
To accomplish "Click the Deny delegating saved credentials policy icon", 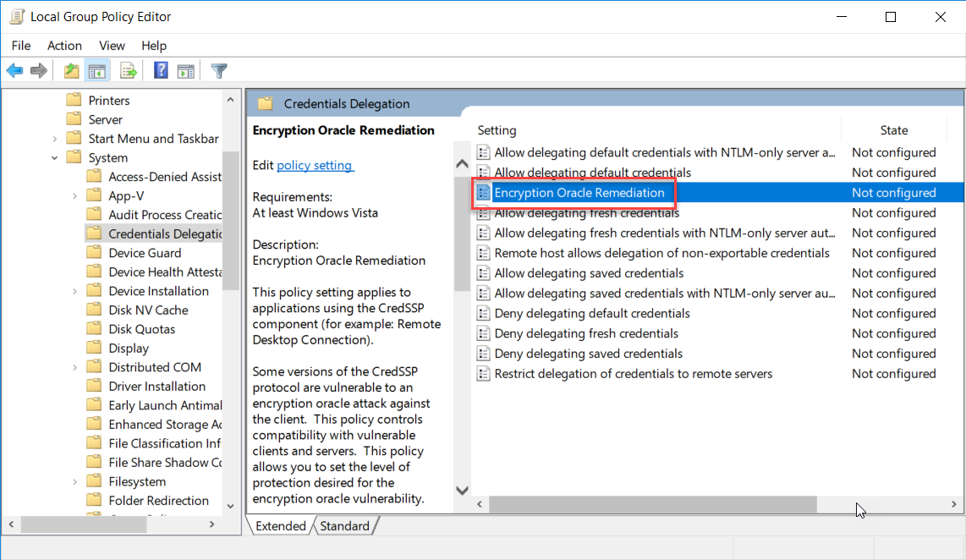I will click(x=484, y=354).
